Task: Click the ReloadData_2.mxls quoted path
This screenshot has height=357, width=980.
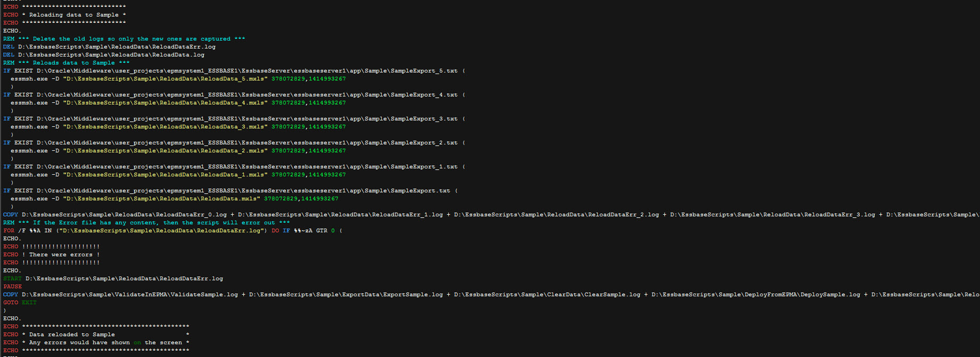Action: coord(165,151)
